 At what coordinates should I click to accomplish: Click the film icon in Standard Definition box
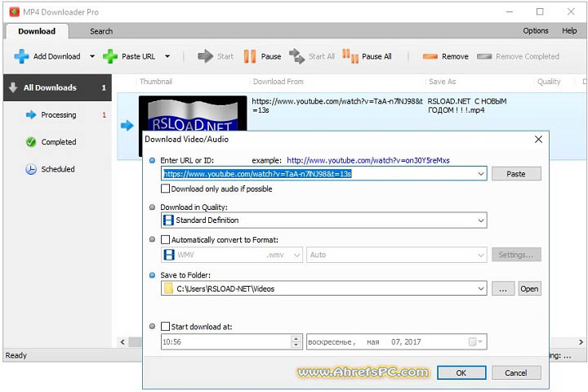coord(169,220)
